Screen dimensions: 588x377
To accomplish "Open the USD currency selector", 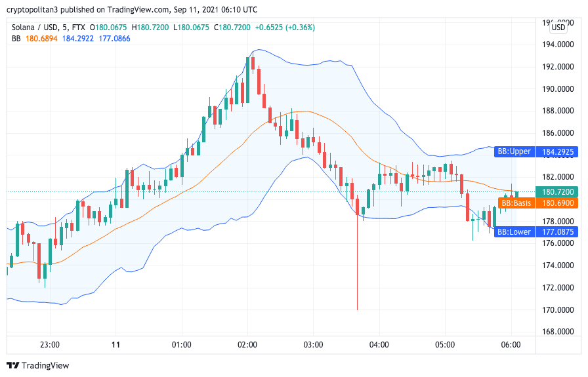I will click(558, 28).
